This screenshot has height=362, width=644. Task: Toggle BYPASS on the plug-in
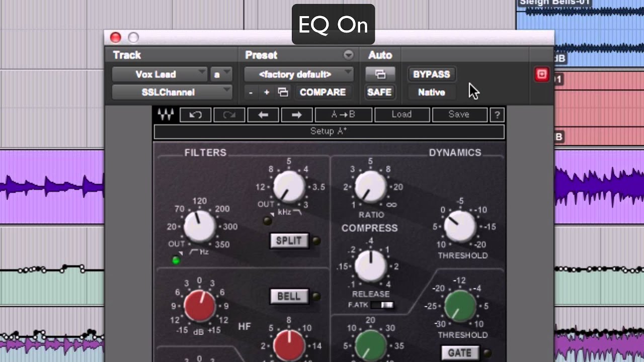tap(431, 74)
